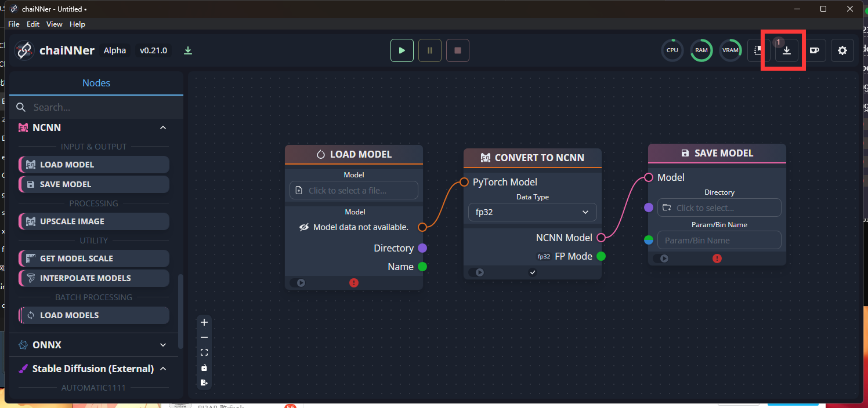Open settings with the gear icon
868x408 pixels.
pos(842,50)
